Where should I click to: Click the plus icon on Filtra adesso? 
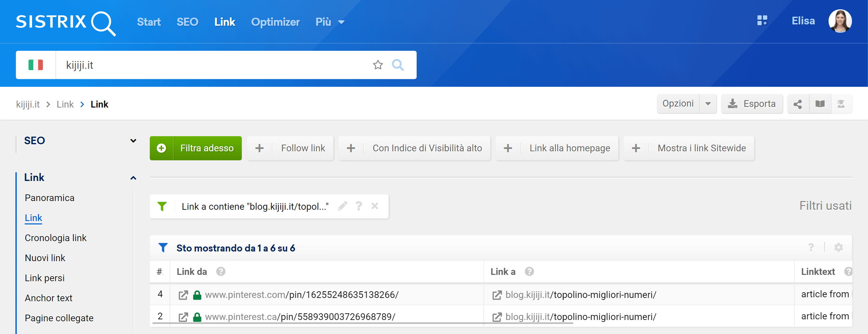click(x=161, y=148)
